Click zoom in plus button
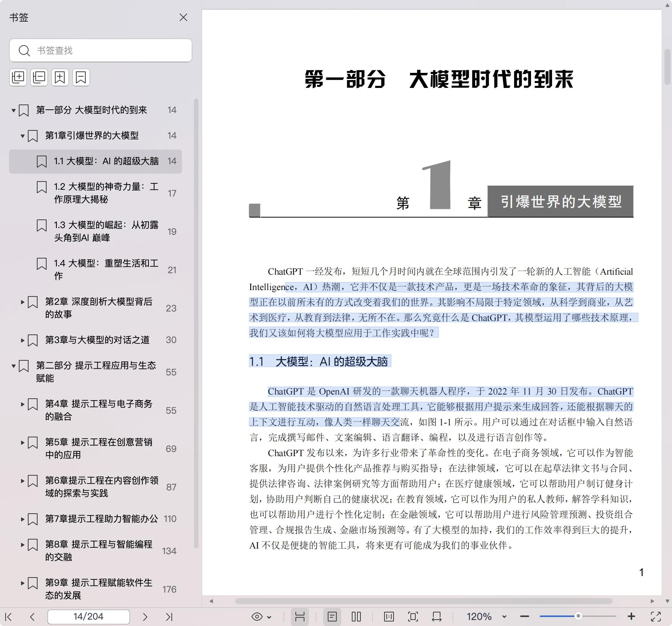The width and height of the screenshot is (672, 626). 631,617
